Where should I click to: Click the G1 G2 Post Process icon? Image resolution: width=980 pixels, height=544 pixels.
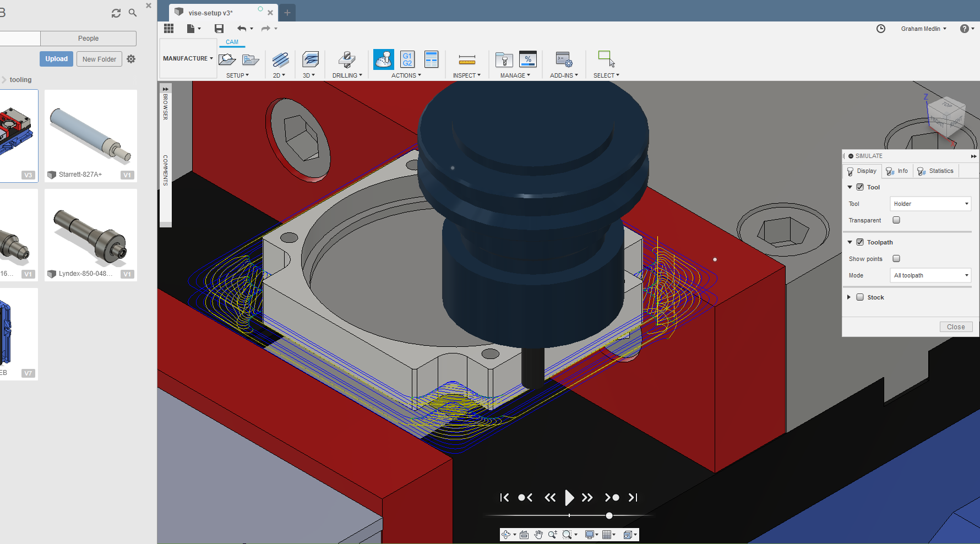(407, 59)
